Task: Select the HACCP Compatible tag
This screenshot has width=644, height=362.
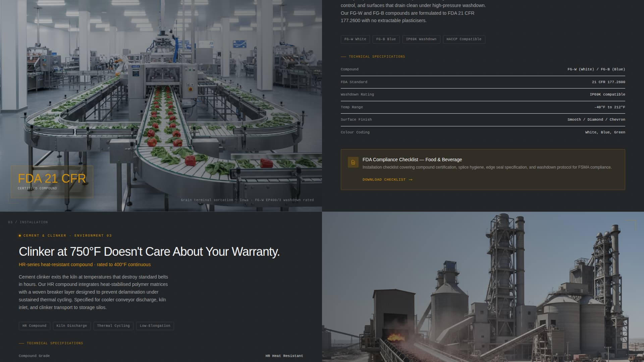Action: pyautogui.click(x=464, y=39)
